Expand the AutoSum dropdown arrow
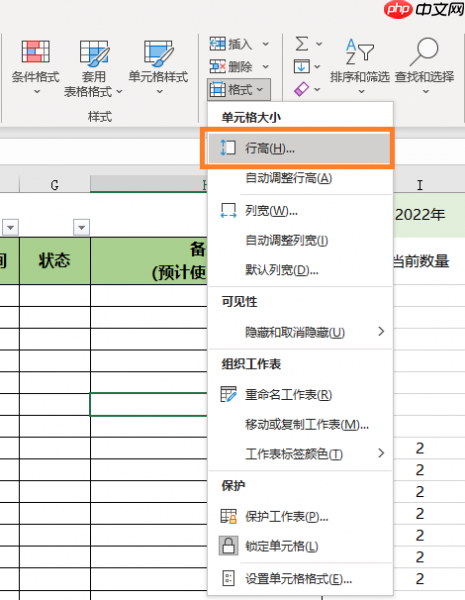The image size is (465, 600). point(319,44)
